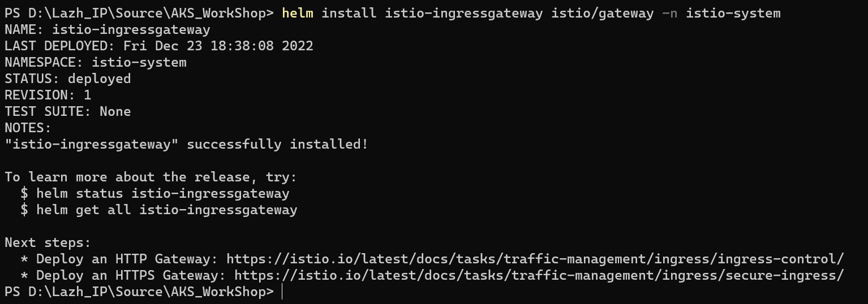Click the secure-ingress HTTPS Gateway docs URL

tap(539, 276)
